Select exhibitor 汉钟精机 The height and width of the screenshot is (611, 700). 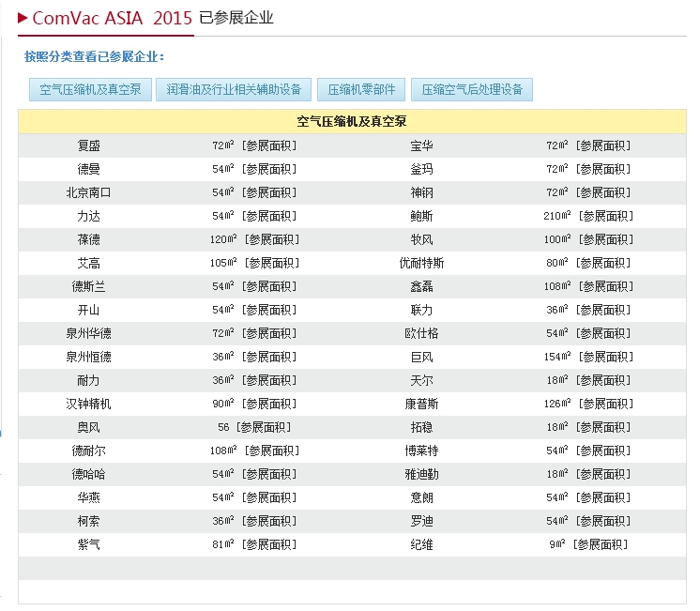[x=88, y=404]
